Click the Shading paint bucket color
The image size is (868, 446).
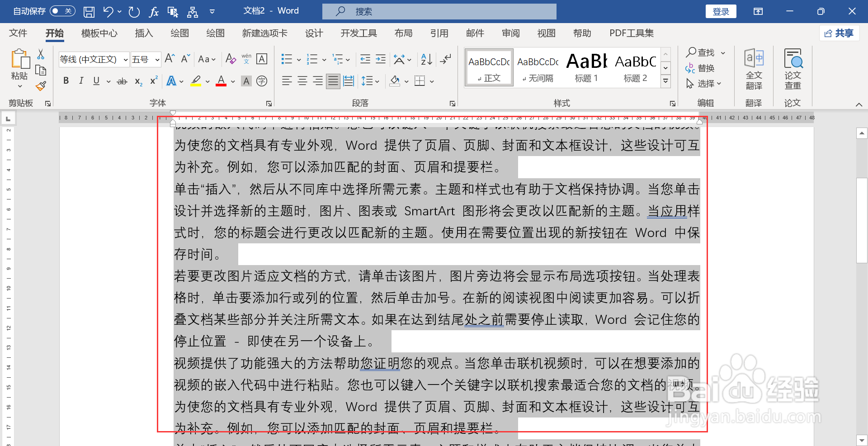click(395, 81)
